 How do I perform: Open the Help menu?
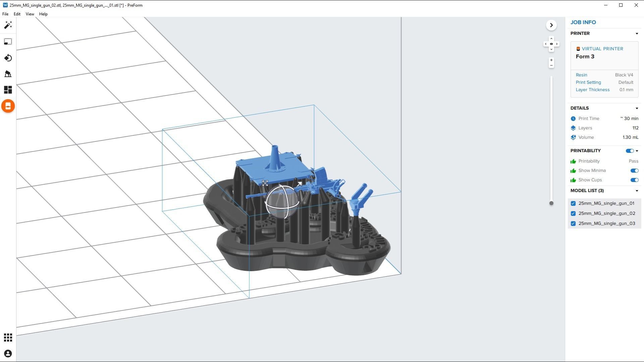pos(43,14)
